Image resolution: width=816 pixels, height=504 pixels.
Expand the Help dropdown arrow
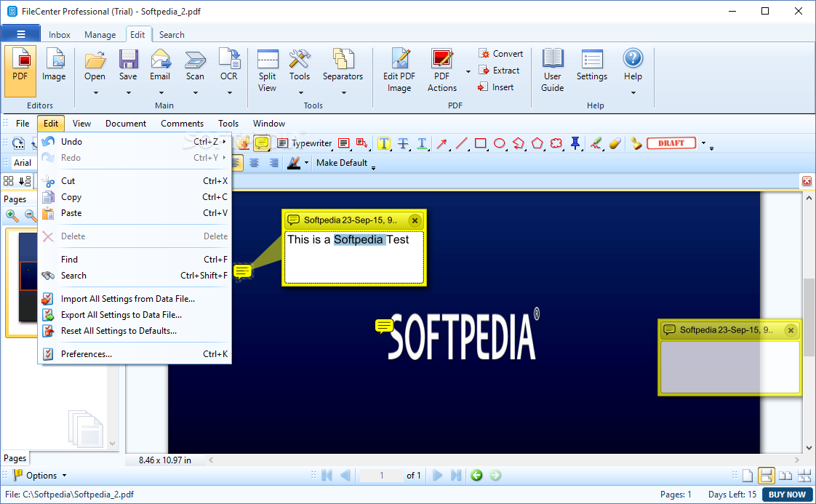coord(633,92)
